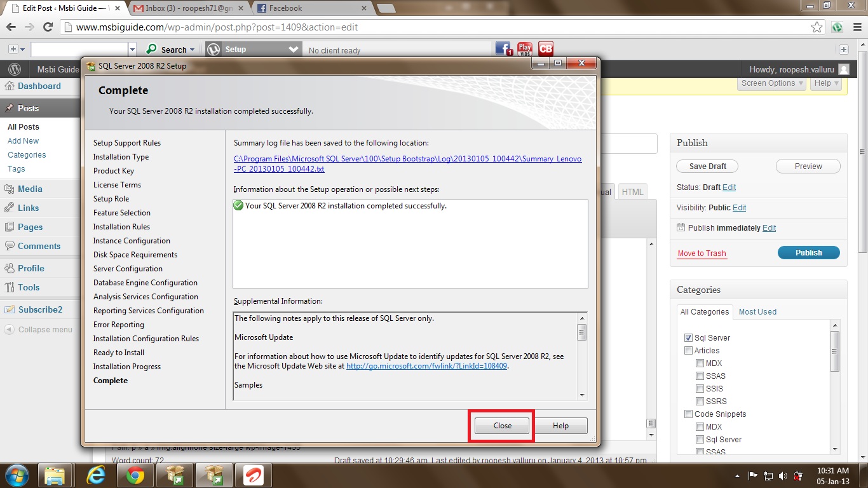Click the red CB toolbar icon

coord(545,49)
